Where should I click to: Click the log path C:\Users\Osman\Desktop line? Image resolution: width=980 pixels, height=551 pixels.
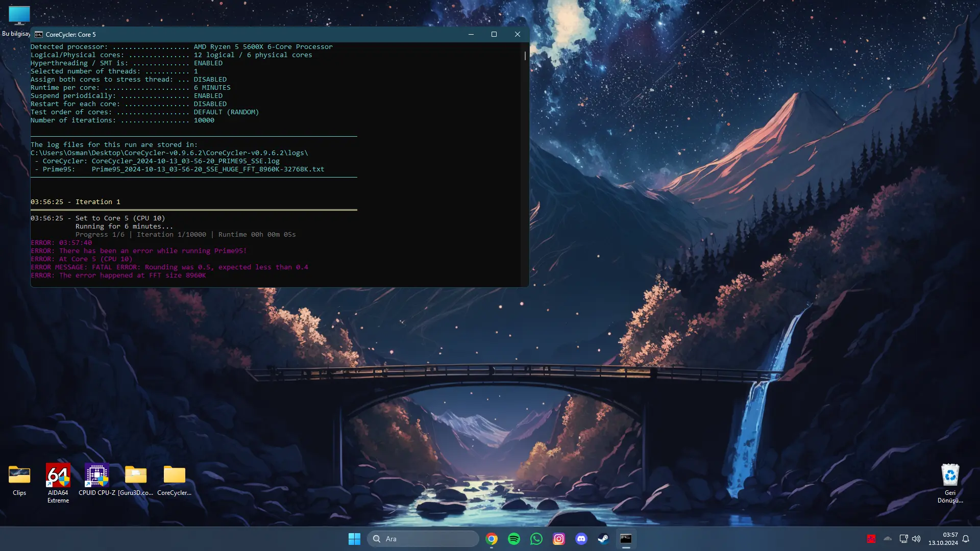(x=169, y=153)
